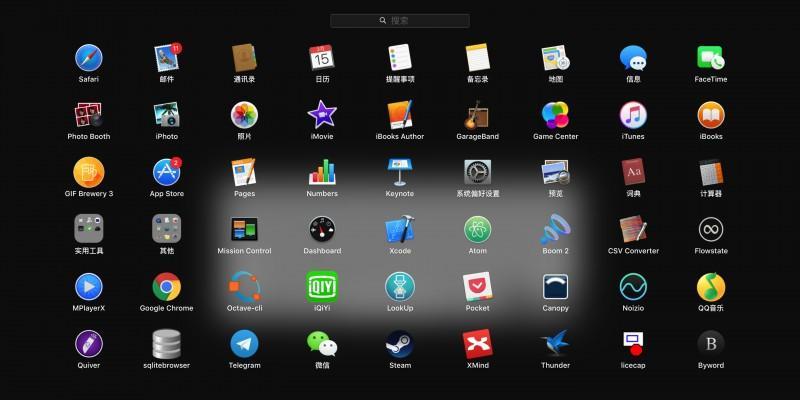Open the 词典 Dictionary app
This screenshot has height=400, width=800.
point(633,172)
